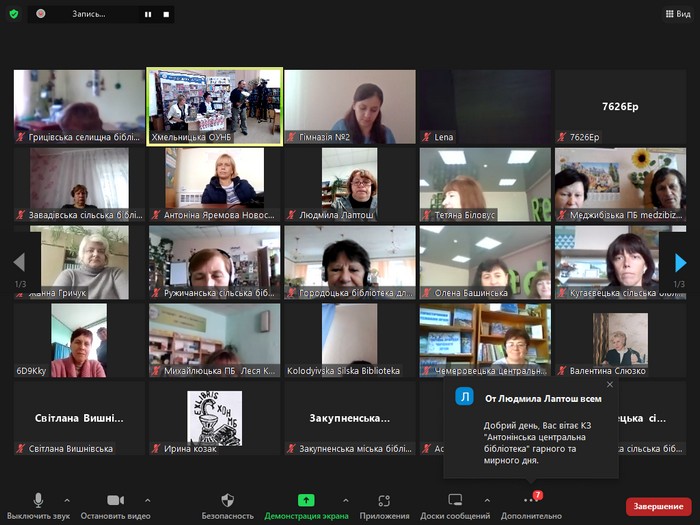Viewport: 700px width, 525px height.
Task: Open Дополнительно more options menu
Action: (x=531, y=506)
